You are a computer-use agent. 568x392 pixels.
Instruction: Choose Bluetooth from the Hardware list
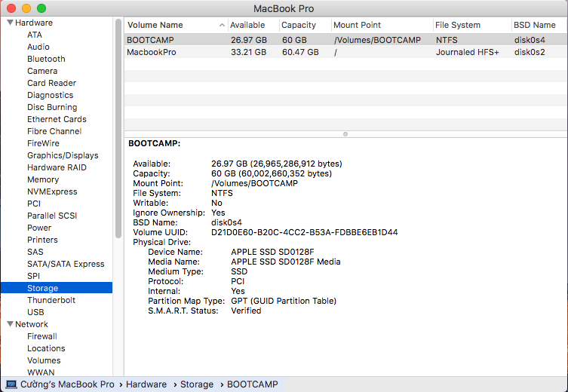(x=46, y=59)
